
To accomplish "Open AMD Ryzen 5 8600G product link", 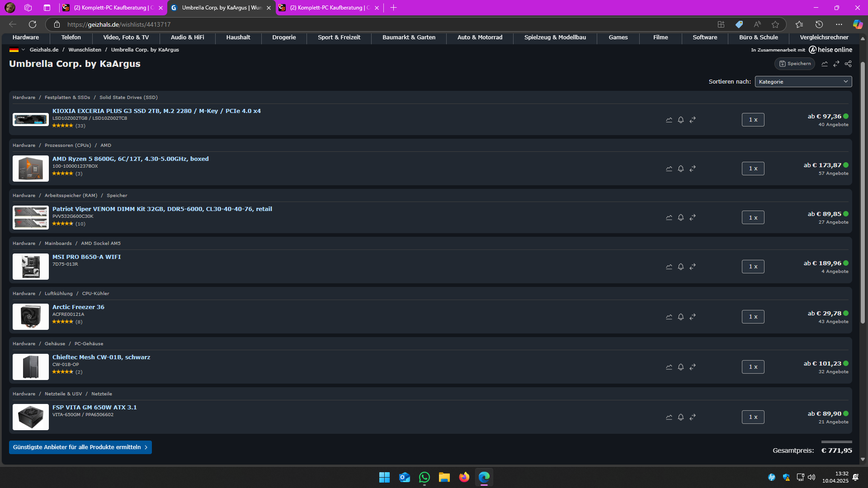I will coord(130,159).
